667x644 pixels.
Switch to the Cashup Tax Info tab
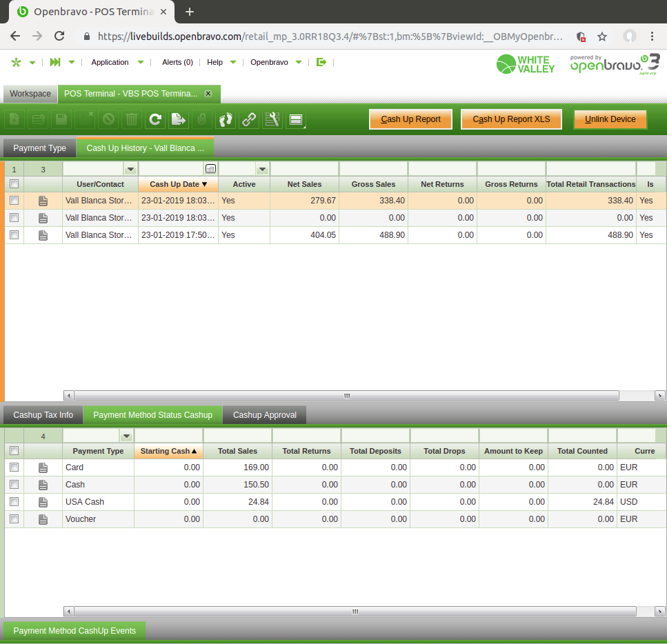(x=43, y=415)
